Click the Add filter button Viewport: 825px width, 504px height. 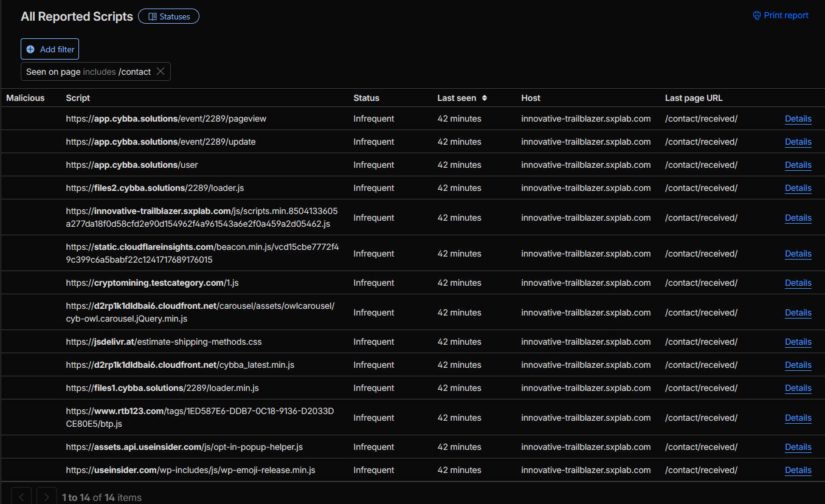(x=49, y=49)
